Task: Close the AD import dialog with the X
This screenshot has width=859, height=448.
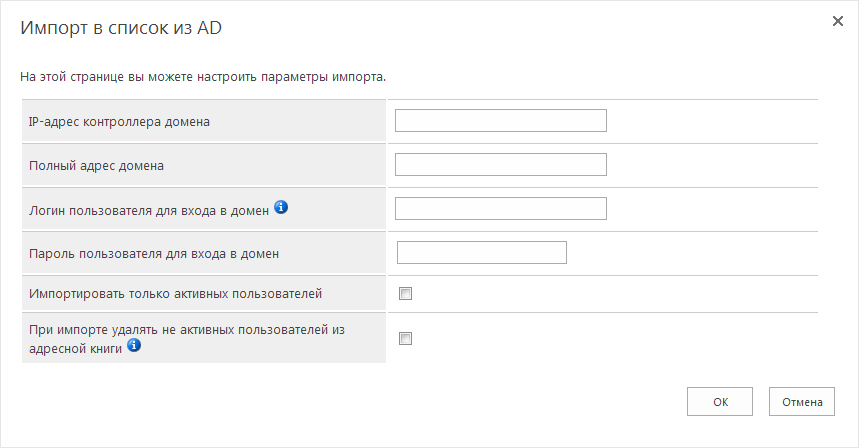Action: pyautogui.click(x=838, y=21)
